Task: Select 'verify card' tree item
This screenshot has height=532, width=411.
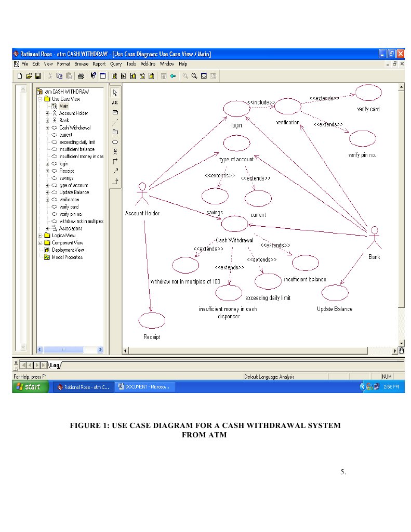Action: click(69, 206)
